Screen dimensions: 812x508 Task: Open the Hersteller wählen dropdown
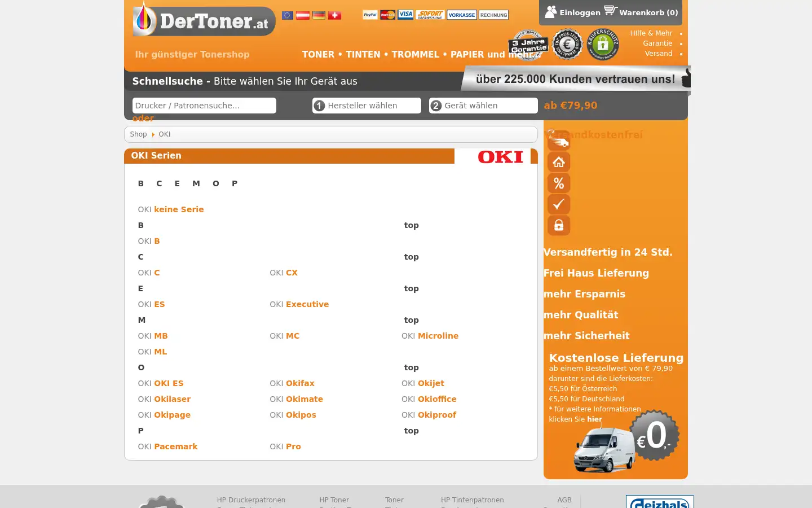367,106
